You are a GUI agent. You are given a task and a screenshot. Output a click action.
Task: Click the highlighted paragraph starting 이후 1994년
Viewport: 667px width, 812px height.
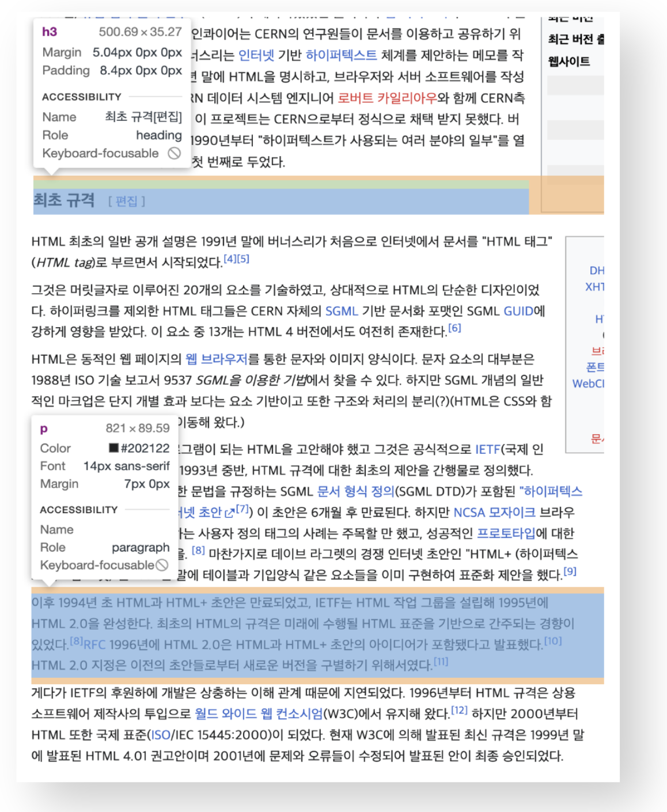click(x=317, y=634)
